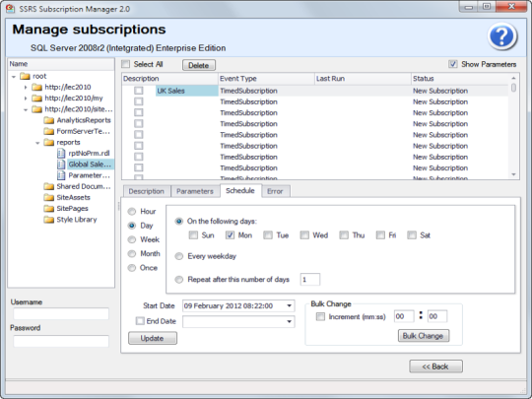This screenshot has width=532, height=399.
Task: Click the Schedule tab
Action: 240,191
